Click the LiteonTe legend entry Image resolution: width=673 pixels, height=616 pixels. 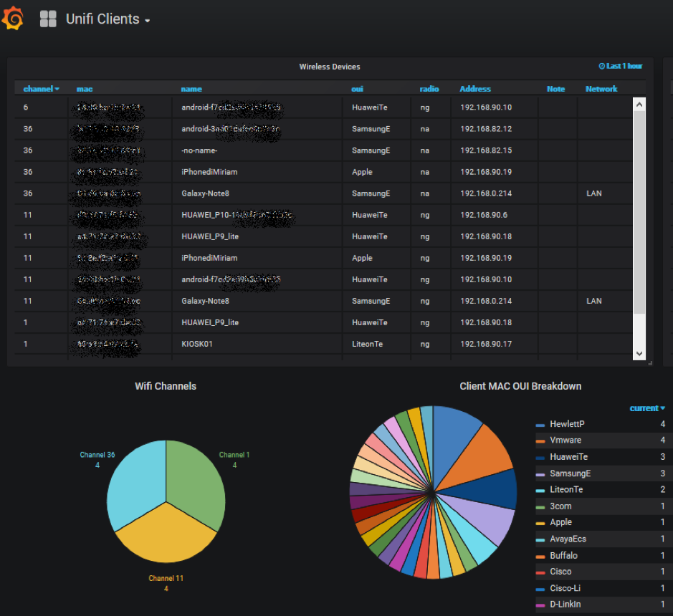point(566,489)
